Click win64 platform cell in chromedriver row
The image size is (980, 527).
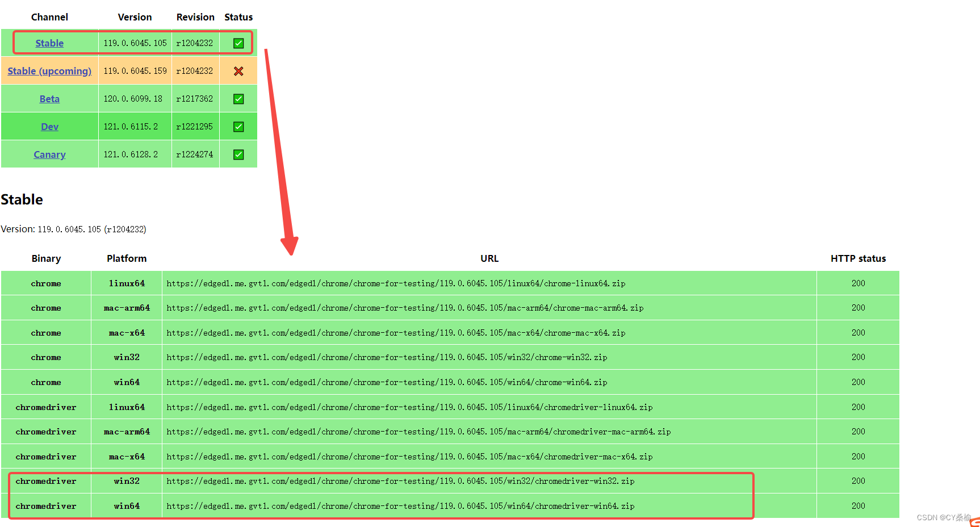(x=127, y=506)
